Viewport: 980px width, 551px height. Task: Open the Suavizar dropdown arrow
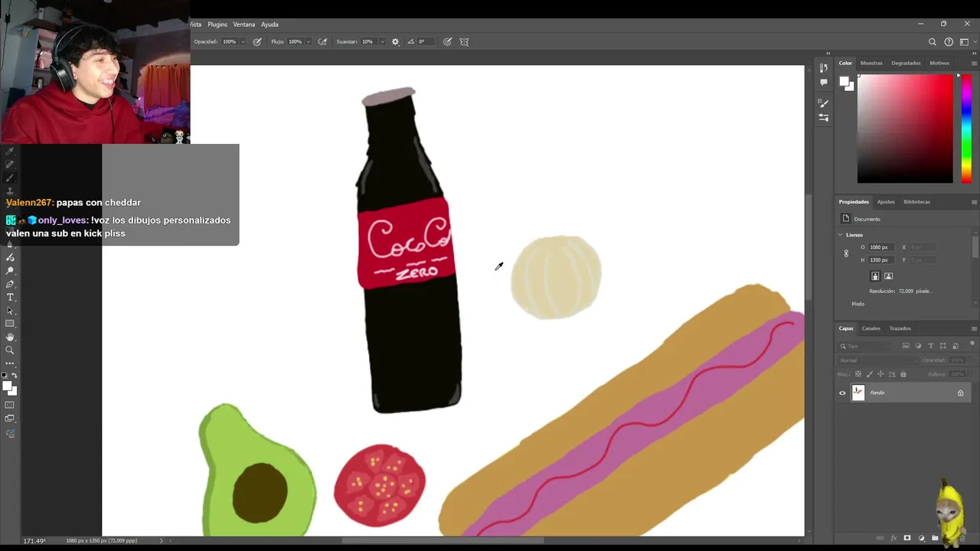tap(381, 42)
